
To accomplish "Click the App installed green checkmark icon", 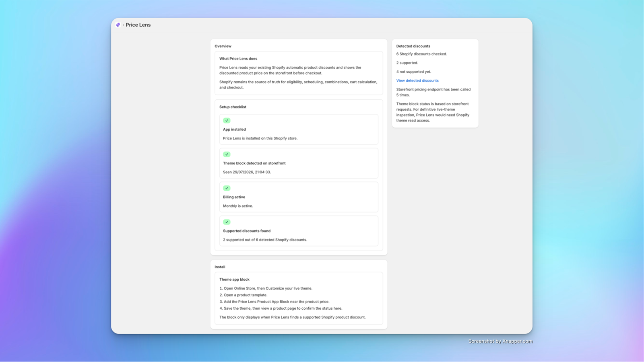I will click(x=227, y=121).
